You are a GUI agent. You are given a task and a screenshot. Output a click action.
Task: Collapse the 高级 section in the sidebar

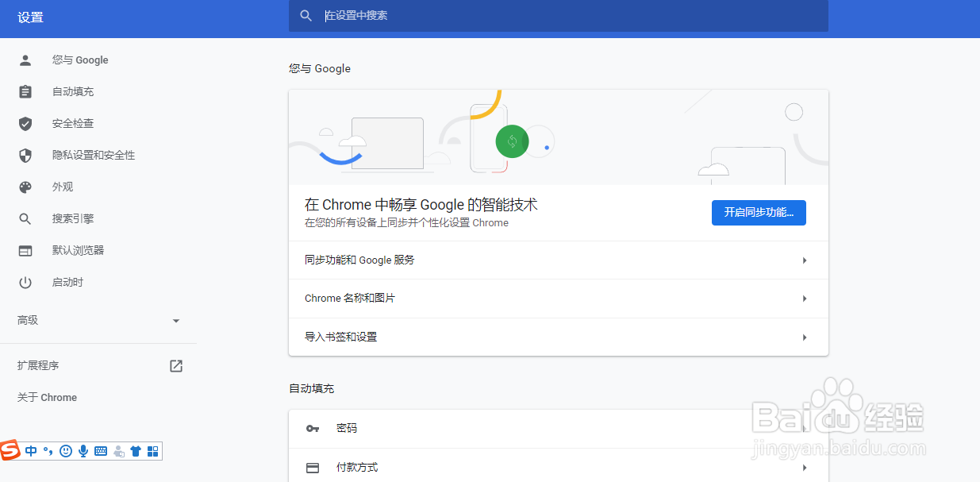[x=176, y=320]
